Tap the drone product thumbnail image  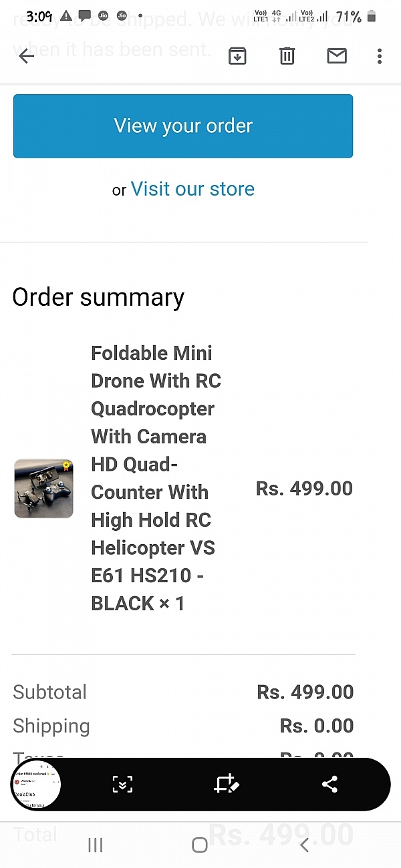[x=44, y=488]
